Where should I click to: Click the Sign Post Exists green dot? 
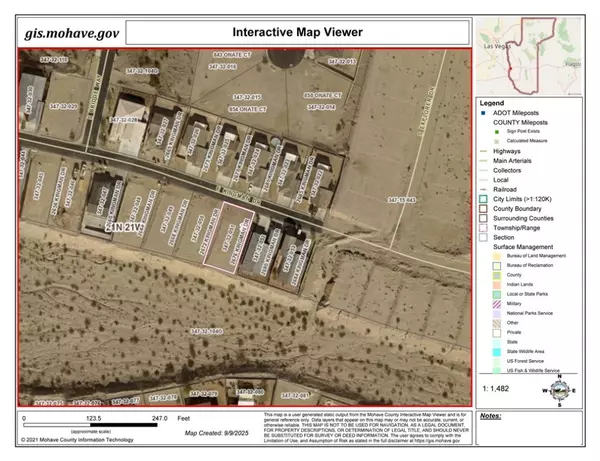[495, 131]
